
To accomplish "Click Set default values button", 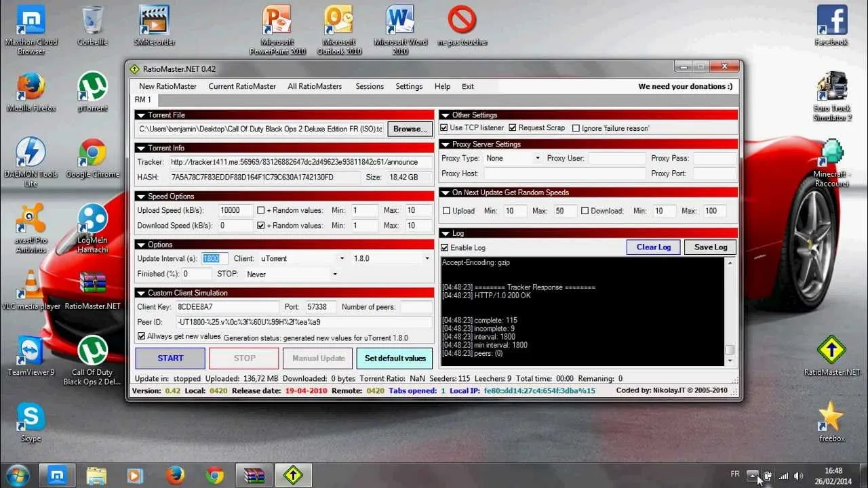I will point(395,358).
